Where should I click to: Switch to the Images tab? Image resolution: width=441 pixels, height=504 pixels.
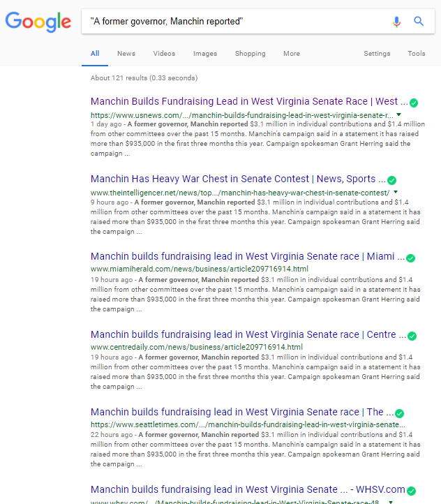pyautogui.click(x=205, y=53)
